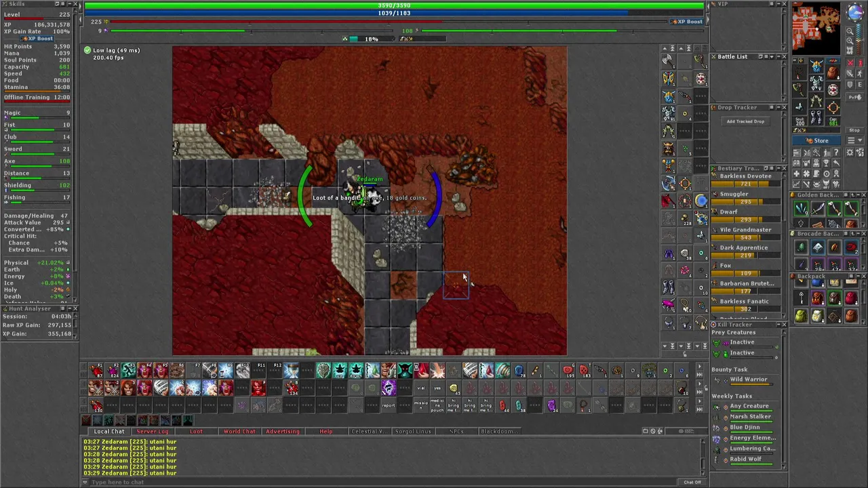Open the hamburger menu dropdown below Stop
This screenshot has width=868, height=488.
[855, 140]
